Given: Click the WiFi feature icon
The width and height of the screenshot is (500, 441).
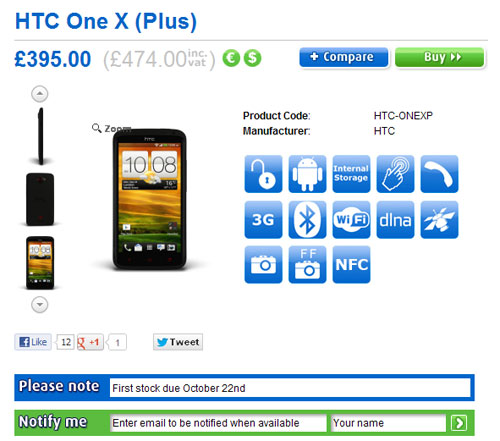Looking at the screenshot, I should tap(351, 220).
